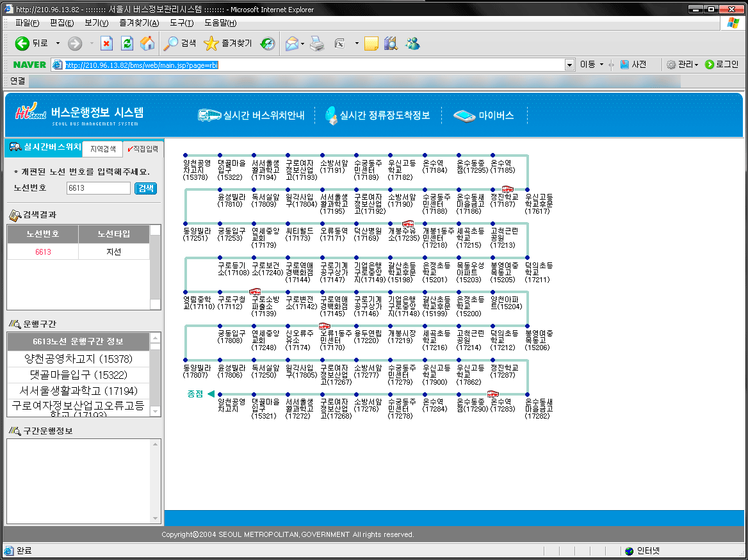748x560 pixels.
Task: Refresh the page with the green arrows icon
Action: [127, 44]
